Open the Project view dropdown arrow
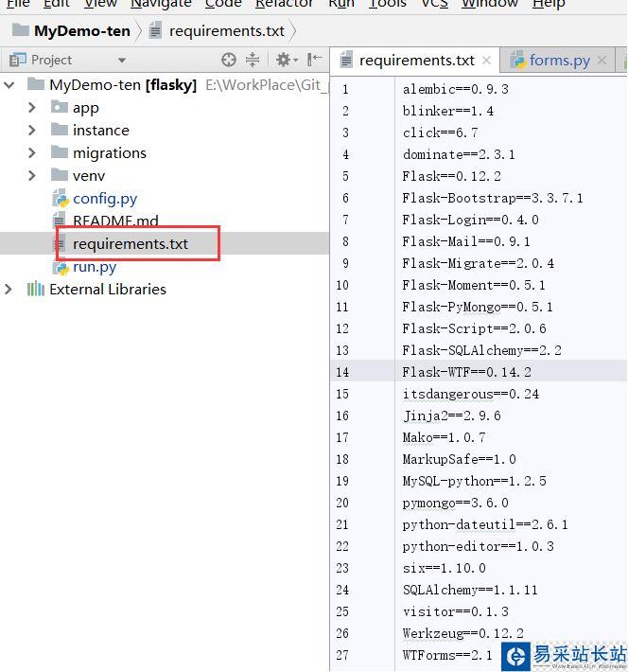 point(122,61)
